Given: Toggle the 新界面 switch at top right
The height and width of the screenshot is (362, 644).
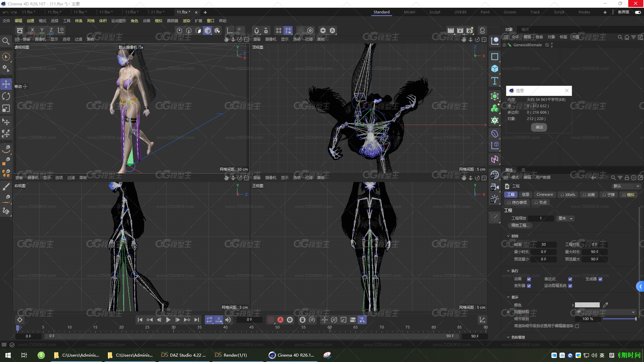Looking at the screenshot, I should point(638,12).
